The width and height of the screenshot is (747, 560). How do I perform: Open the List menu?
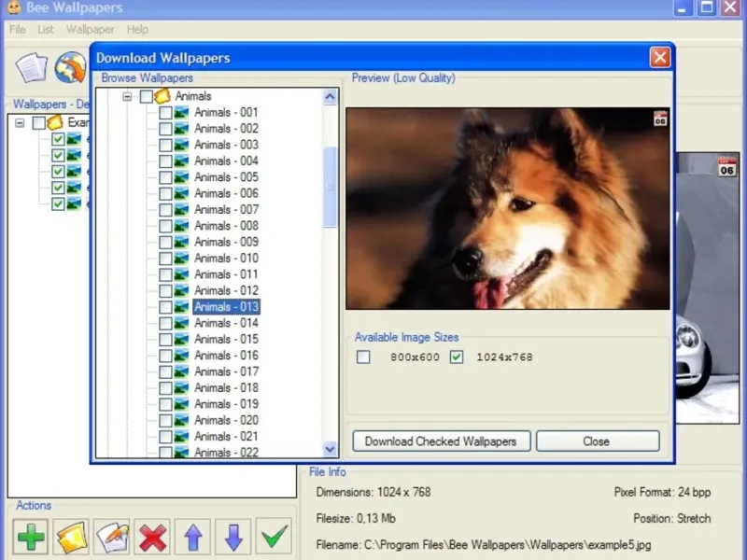pyautogui.click(x=46, y=30)
